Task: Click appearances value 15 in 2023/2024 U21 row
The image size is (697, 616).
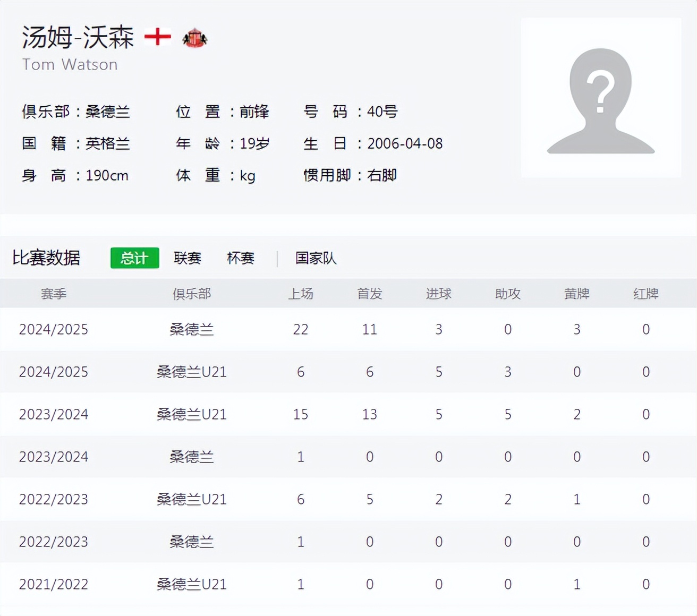Action: coord(301,414)
